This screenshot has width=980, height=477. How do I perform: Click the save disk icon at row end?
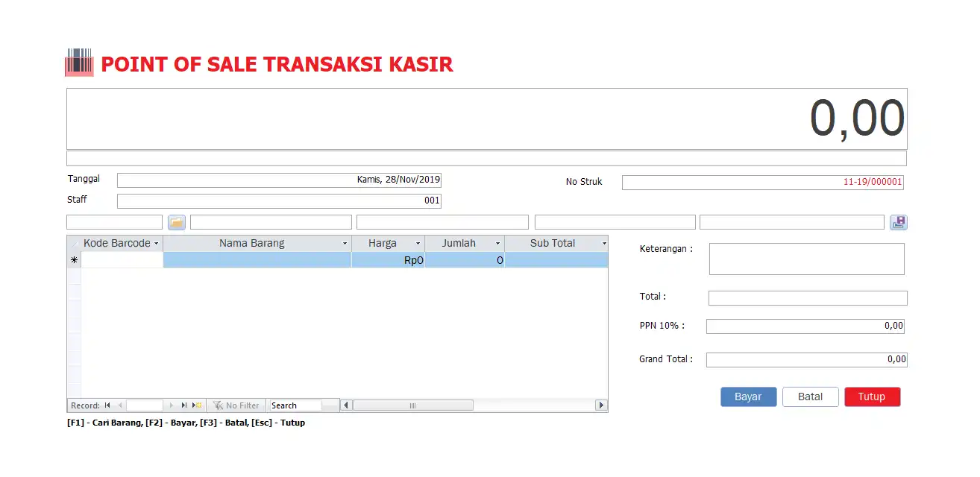tap(899, 222)
